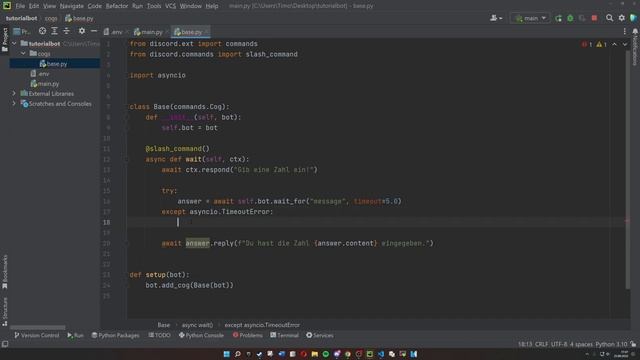
Task: Open IDE settings gear in toolbar
Action: (622, 18)
